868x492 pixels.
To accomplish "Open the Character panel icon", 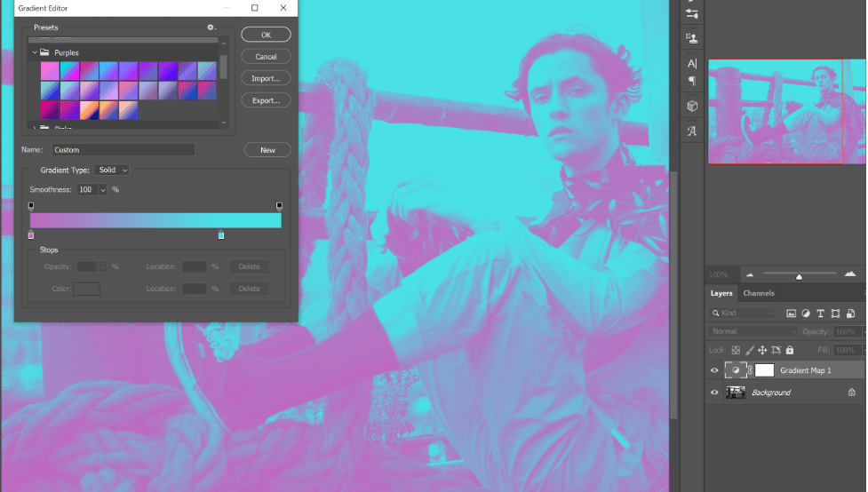I will pyautogui.click(x=692, y=63).
